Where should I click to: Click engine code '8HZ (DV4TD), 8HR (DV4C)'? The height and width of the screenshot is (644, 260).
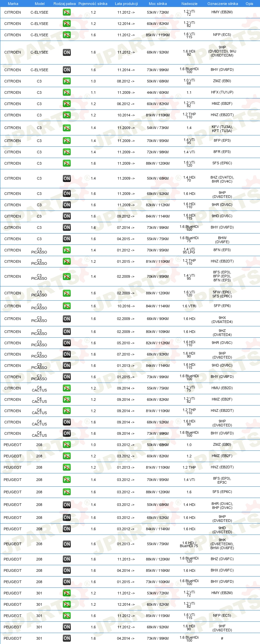click(x=222, y=180)
